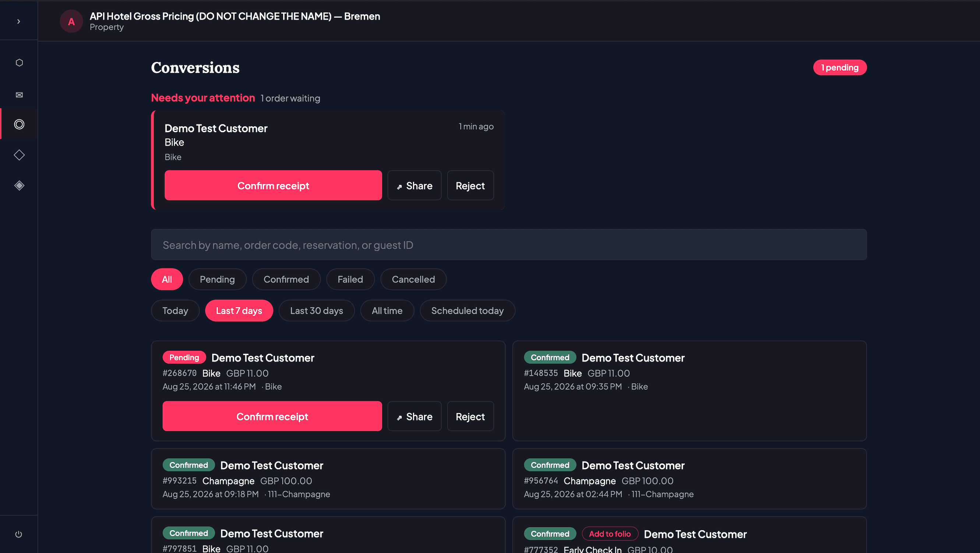The image size is (980, 553).
Task: Confirm receipt in the attention card
Action: coord(273,185)
